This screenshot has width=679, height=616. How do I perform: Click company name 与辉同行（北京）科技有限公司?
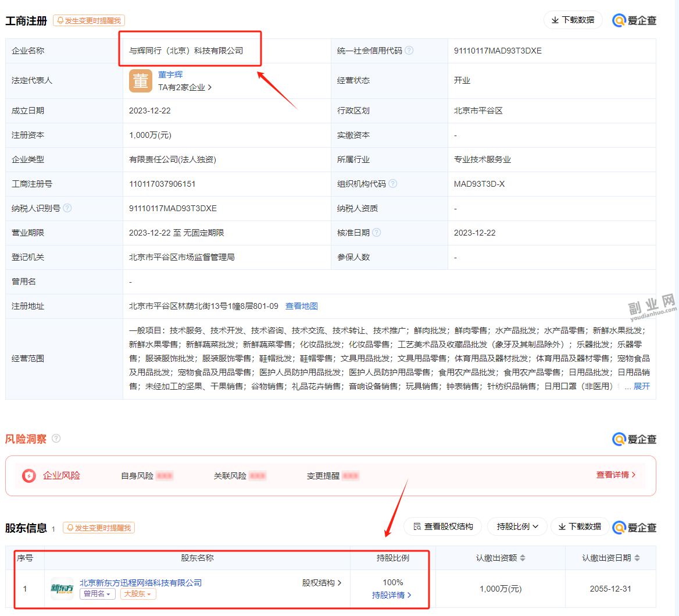tap(186, 51)
